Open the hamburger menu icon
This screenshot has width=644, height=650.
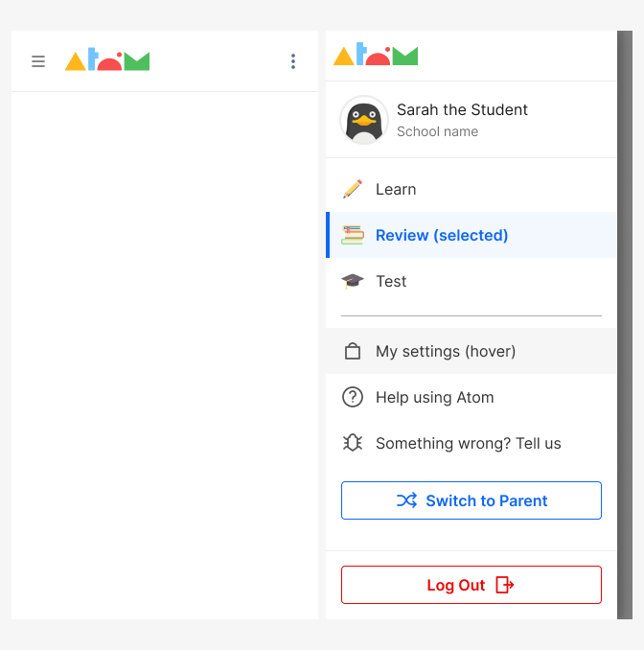click(x=38, y=61)
